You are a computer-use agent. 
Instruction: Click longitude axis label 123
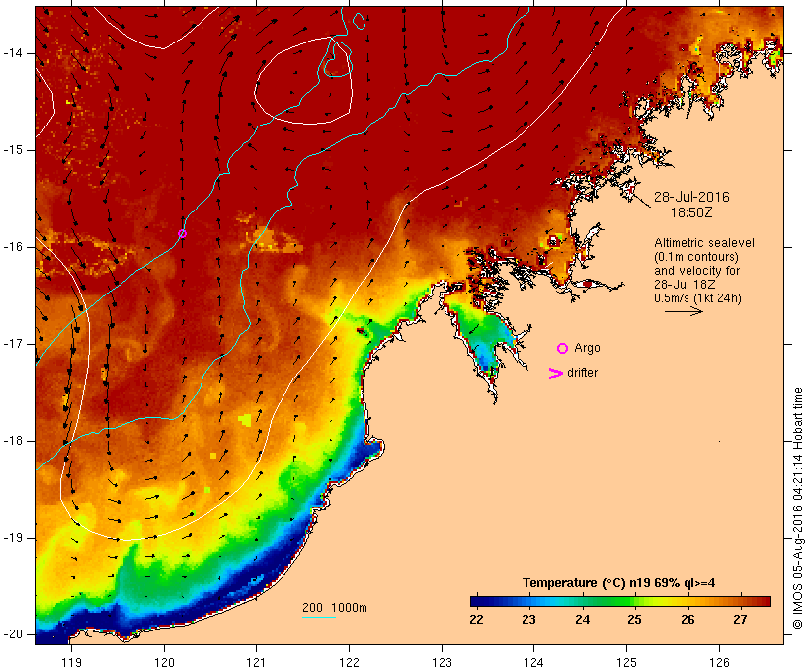coord(442,663)
